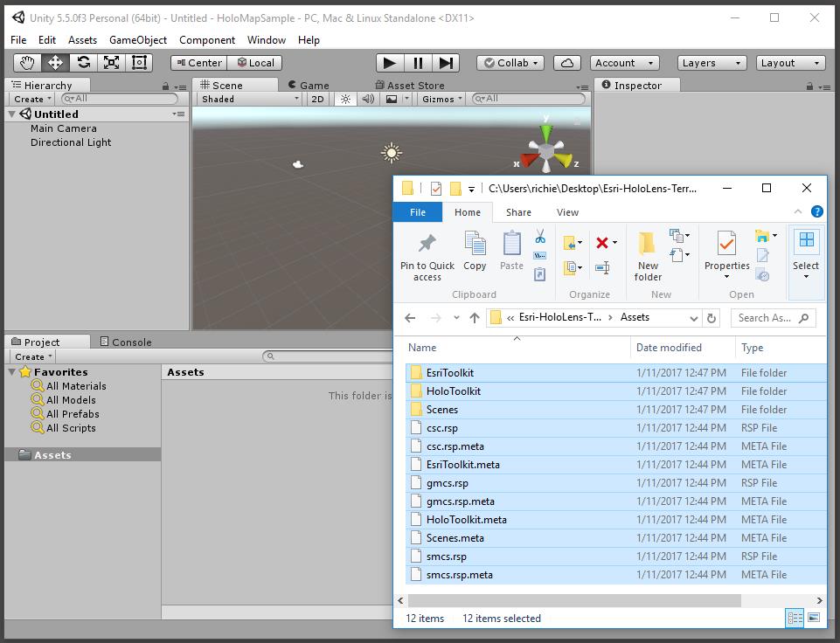The height and width of the screenshot is (643, 840).
Task: Go back in Explorer navigation
Action: (410, 318)
